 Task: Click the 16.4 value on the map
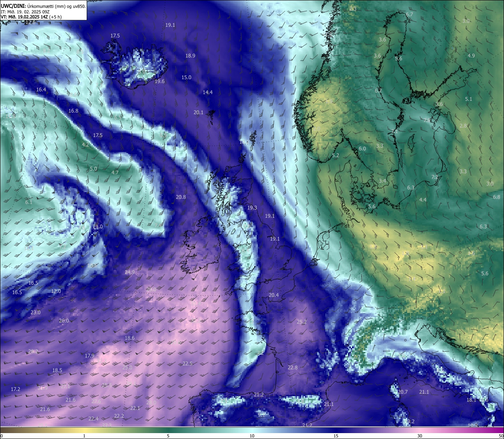coord(41,90)
